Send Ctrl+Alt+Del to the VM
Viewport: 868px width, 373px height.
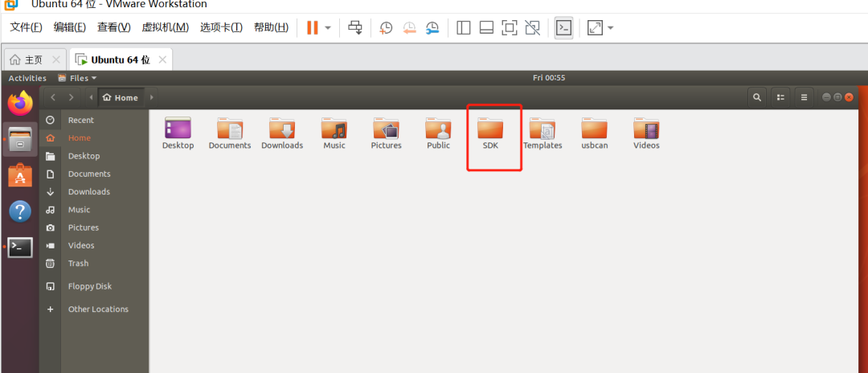point(355,27)
